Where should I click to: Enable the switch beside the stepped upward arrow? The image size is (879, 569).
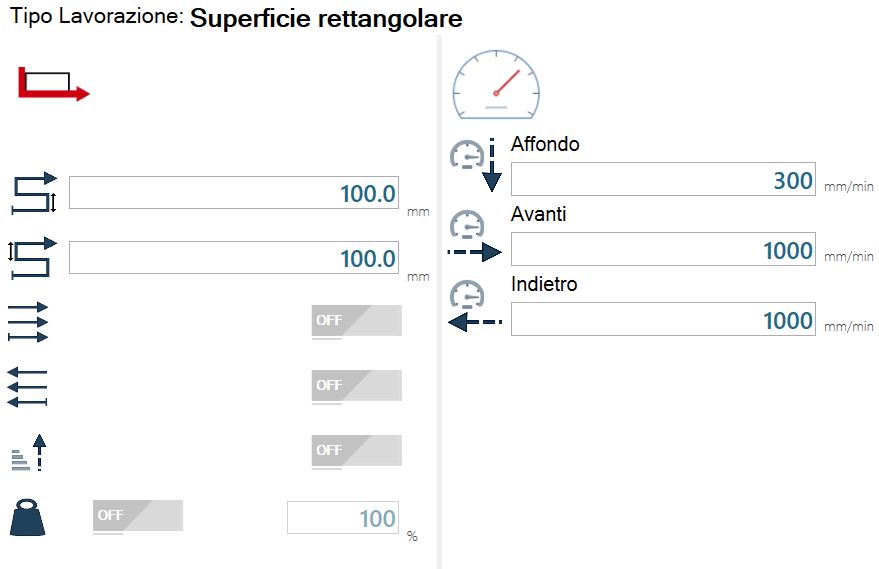[x=357, y=451]
